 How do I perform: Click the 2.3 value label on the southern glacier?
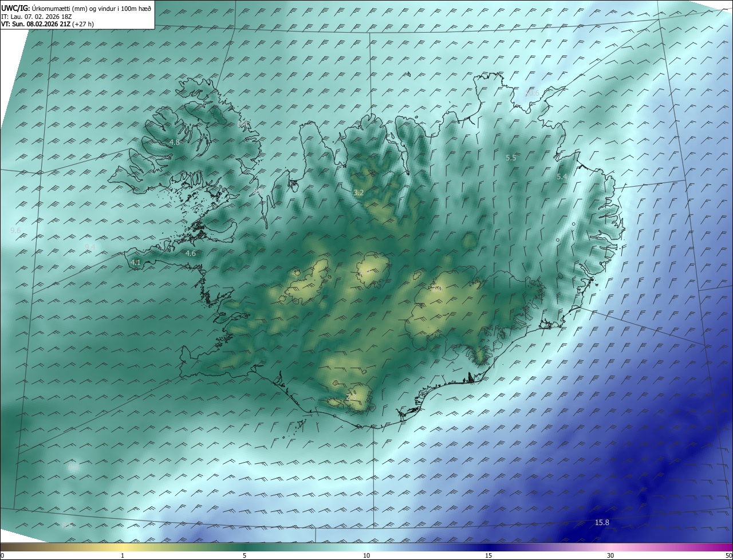click(x=351, y=396)
